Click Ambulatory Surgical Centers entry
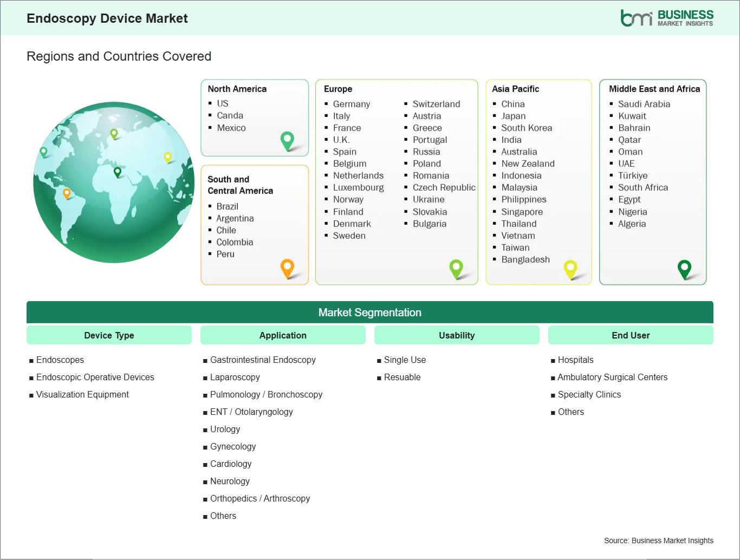 tap(612, 377)
